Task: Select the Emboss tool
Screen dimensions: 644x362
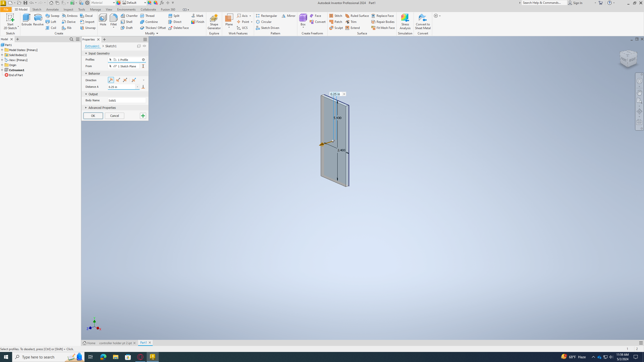Action: click(70, 16)
